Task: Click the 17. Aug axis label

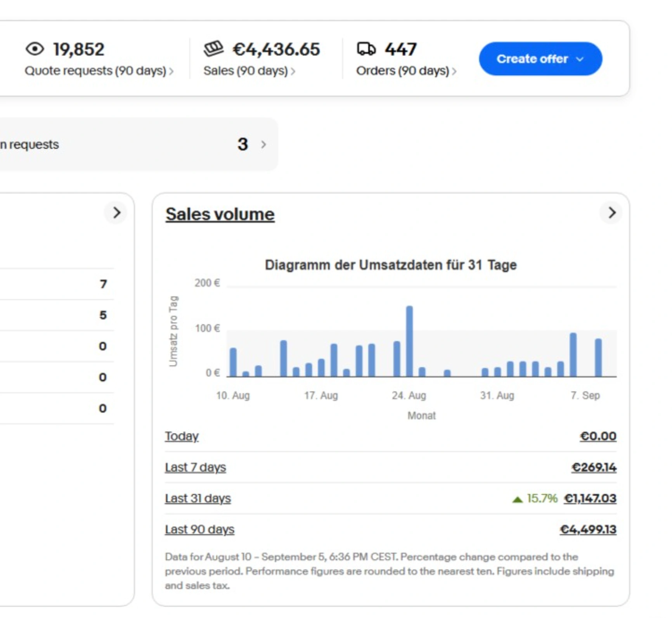Action: (x=321, y=396)
